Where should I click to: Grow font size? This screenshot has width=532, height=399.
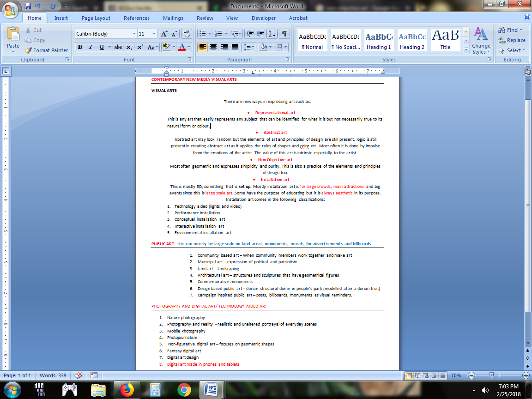(164, 34)
